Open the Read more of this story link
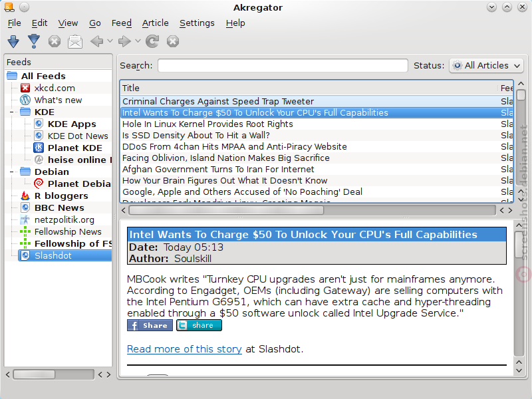 click(x=184, y=349)
